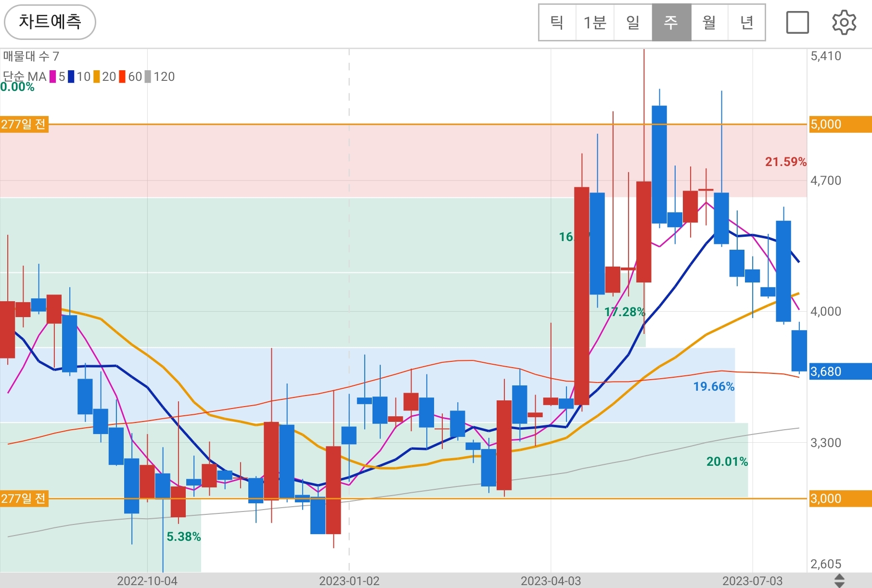The width and height of the screenshot is (872, 588).
Task: Click the 2022-10-04 date label
Action: point(147,581)
